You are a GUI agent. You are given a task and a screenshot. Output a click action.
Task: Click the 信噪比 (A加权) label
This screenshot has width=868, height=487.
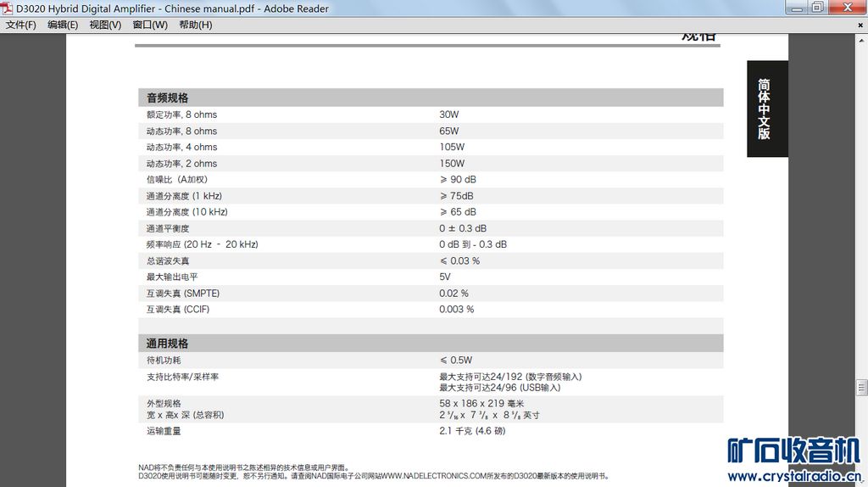[176, 180]
